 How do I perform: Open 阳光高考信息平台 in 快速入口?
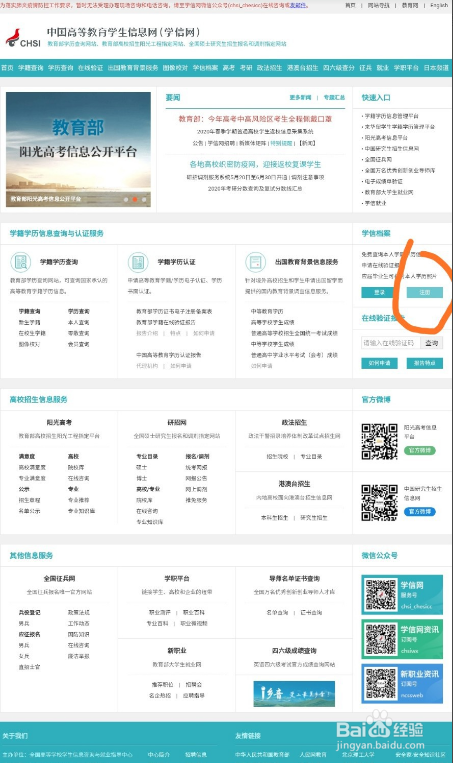[386, 138]
